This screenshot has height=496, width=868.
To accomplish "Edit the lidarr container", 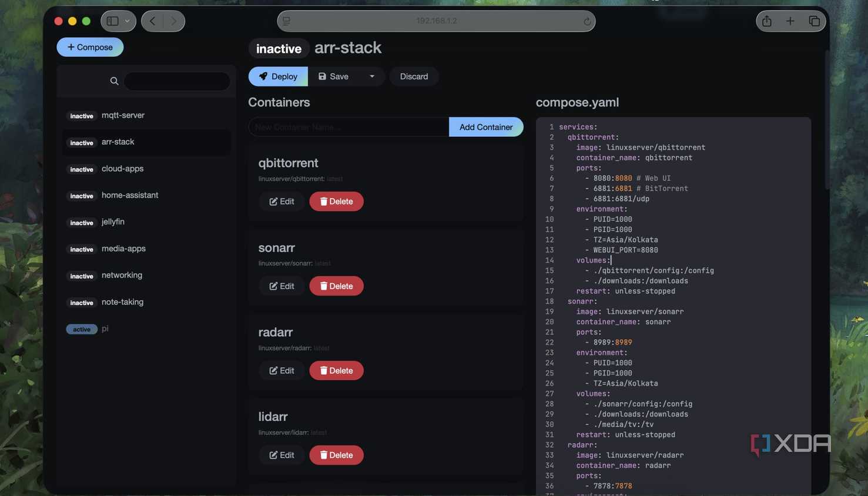I will 281,455.
